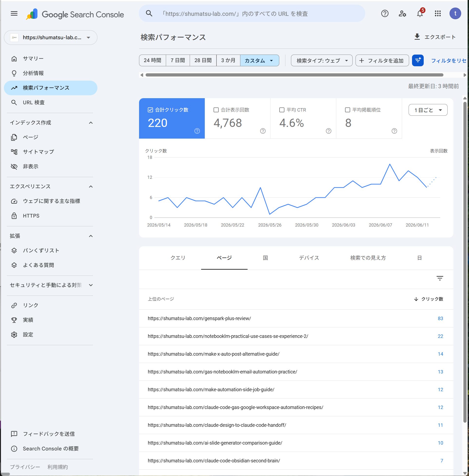This screenshot has height=476, width=469.
Task: Select 3 か月 date range
Action: [228, 60]
